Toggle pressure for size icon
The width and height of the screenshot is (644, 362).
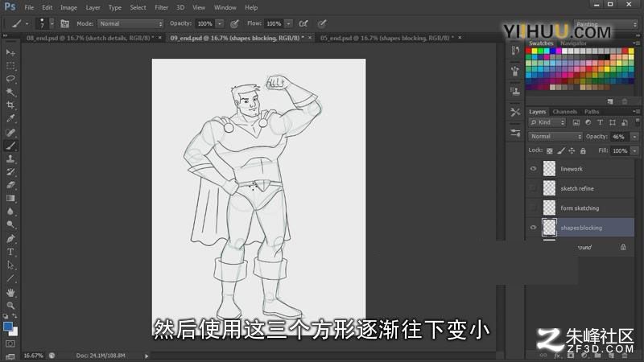coord(323,24)
